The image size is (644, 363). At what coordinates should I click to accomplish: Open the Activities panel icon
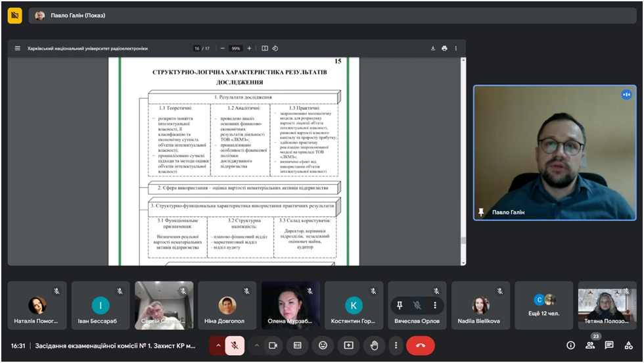629,345
